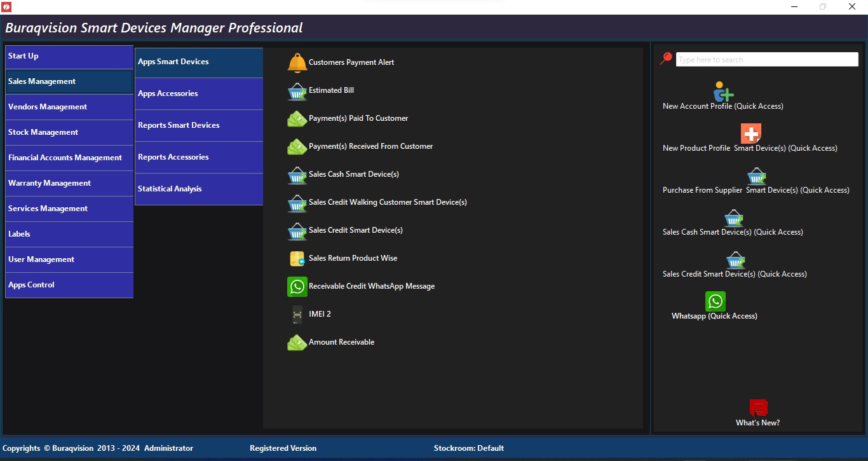Click the 'Type here to search' field
Screen dimensions: 868x461
tap(766, 60)
